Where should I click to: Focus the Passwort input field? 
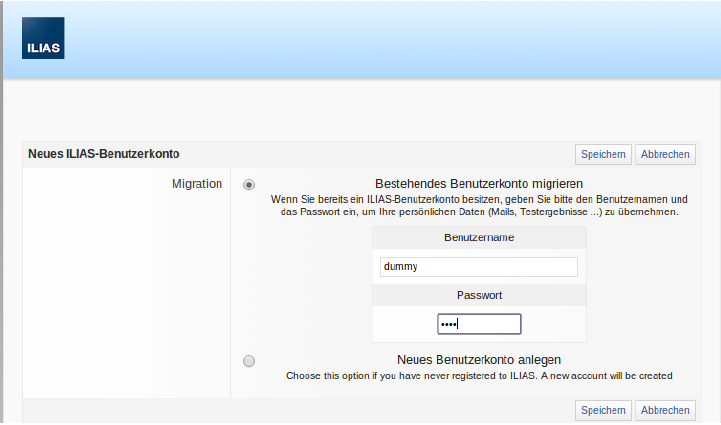click(x=479, y=324)
